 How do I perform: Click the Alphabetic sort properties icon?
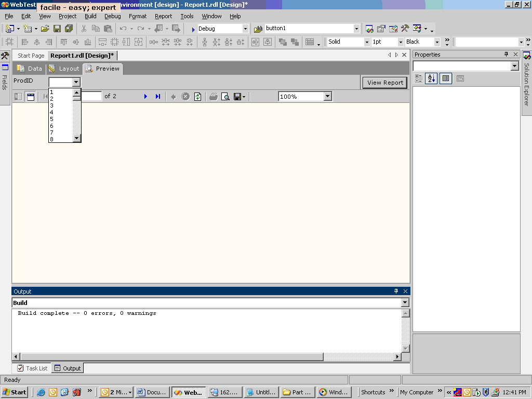[431, 79]
